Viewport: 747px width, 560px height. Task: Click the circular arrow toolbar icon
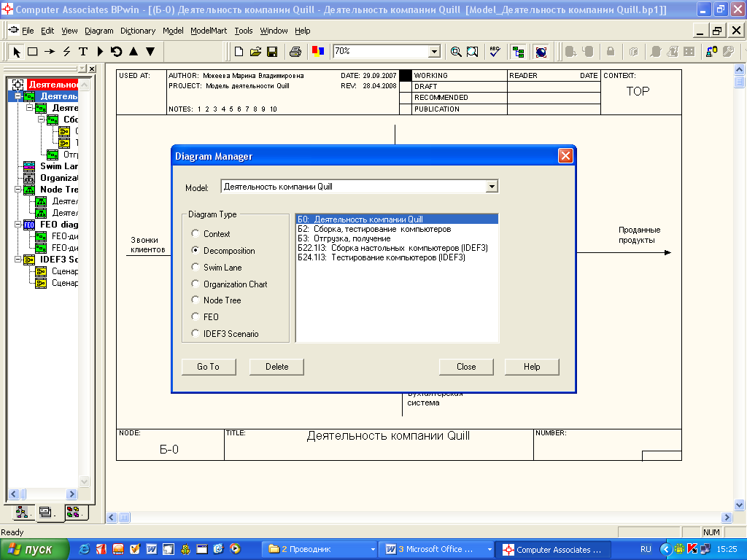click(116, 52)
